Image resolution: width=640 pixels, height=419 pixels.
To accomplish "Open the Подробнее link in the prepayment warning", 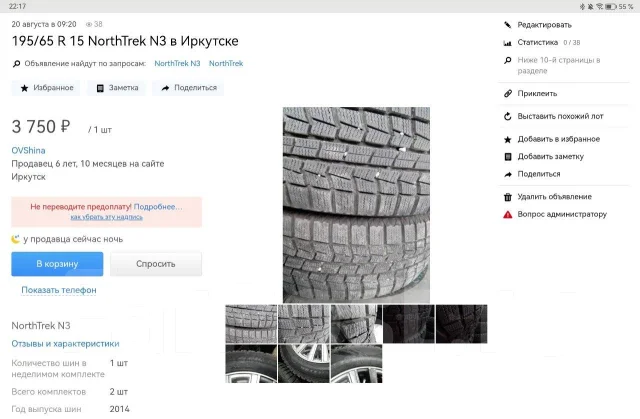I will click(x=158, y=207).
